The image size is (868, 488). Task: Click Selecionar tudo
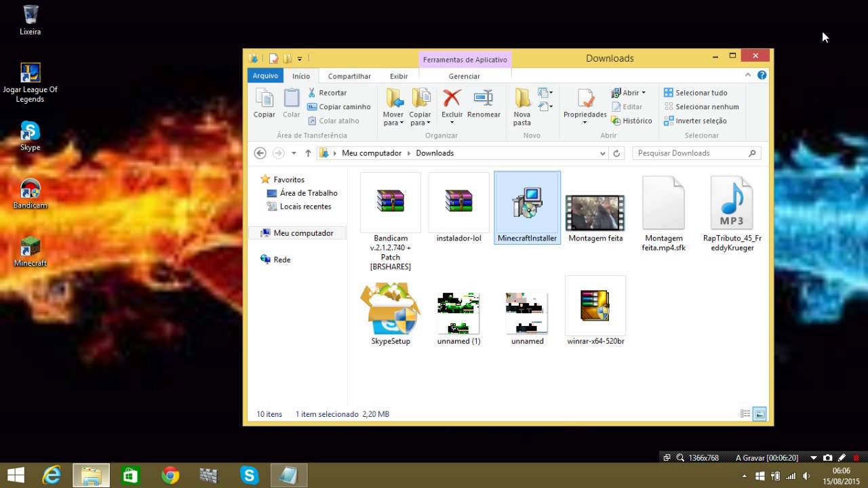pos(695,93)
